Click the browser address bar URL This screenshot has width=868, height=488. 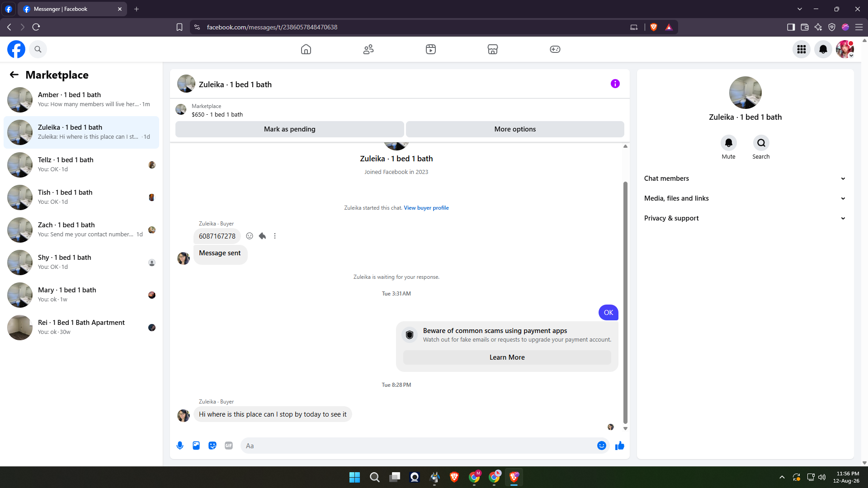click(272, 27)
